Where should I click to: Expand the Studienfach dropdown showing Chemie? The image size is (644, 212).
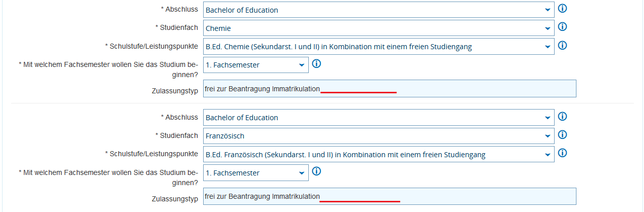378,28
